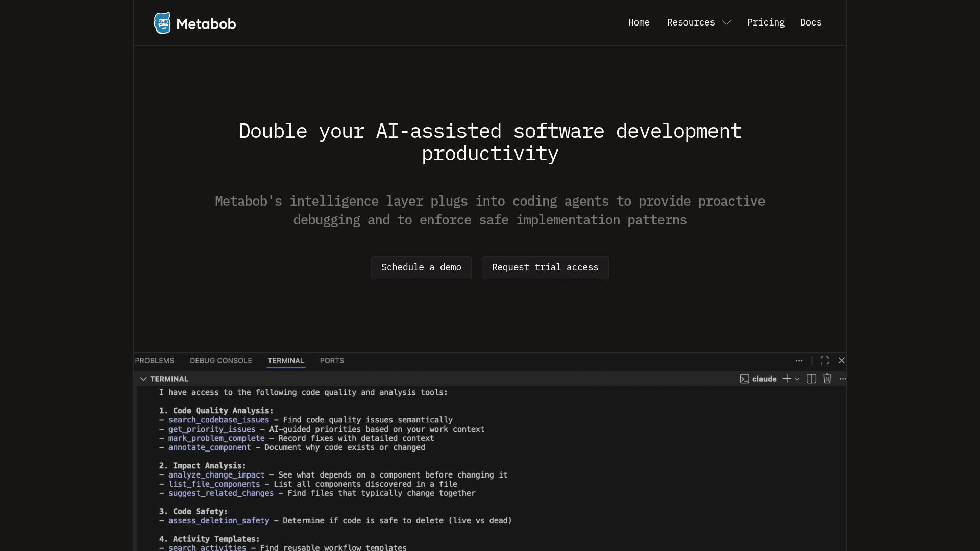Click list_file_components tool name

pyautogui.click(x=214, y=484)
